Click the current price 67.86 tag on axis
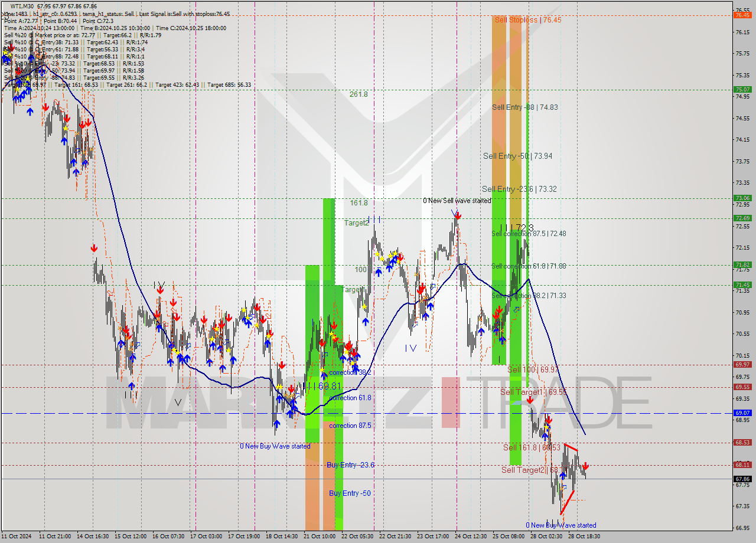 [x=742, y=479]
